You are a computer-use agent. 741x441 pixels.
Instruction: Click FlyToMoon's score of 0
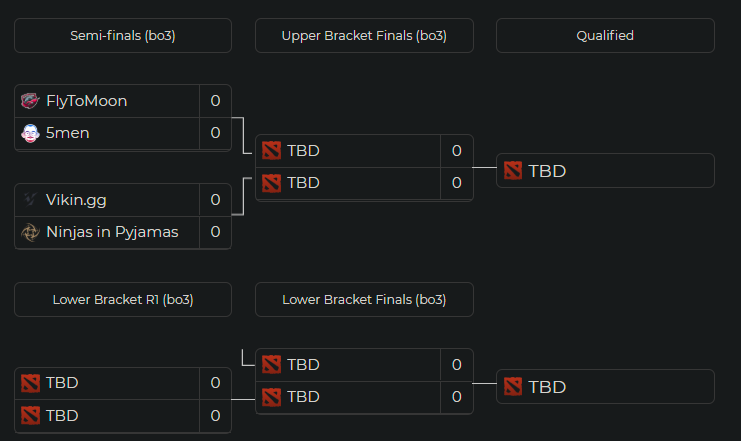pos(215,101)
